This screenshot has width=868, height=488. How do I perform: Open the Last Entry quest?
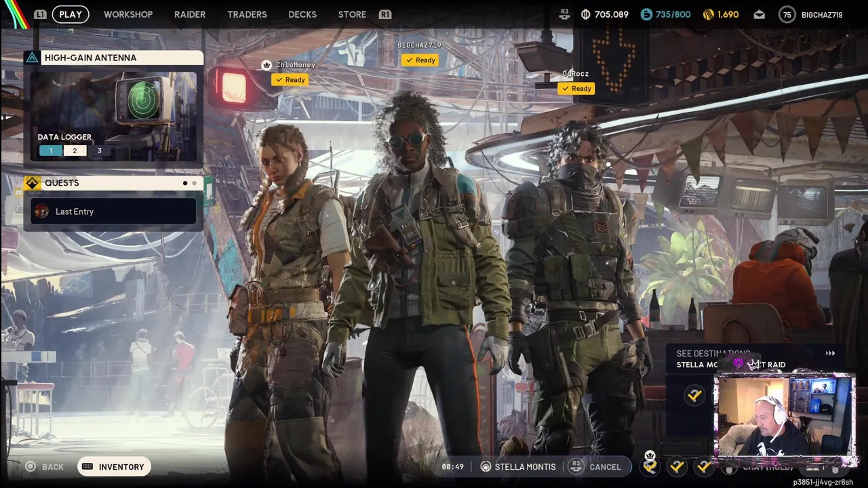pyautogui.click(x=113, y=211)
